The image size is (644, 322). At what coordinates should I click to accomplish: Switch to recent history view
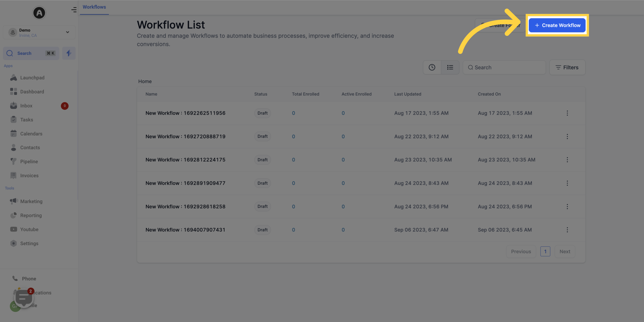tap(432, 67)
